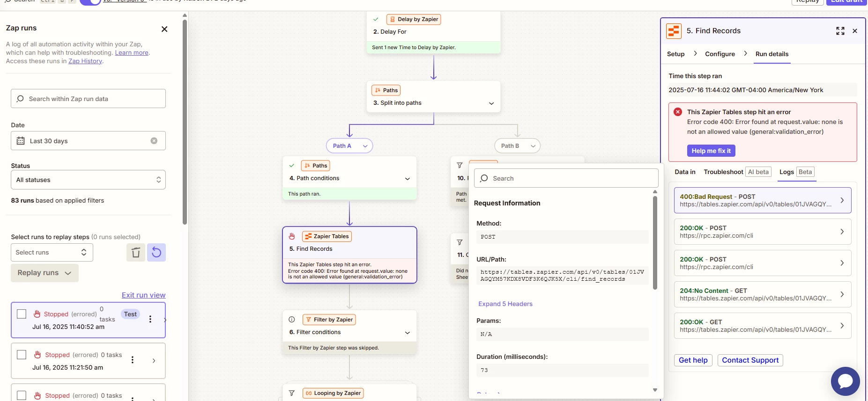868x401 pixels.
Task: Click the error hand icon on Find Records step
Action: point(292,236)
